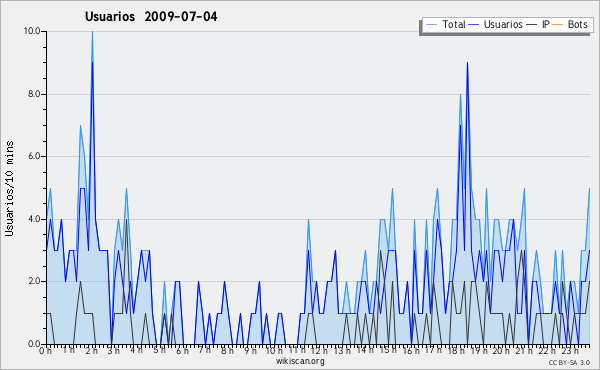Select the "IP" legend entry
Viewport: 600px width, 370px height.
tap(546, 24)
